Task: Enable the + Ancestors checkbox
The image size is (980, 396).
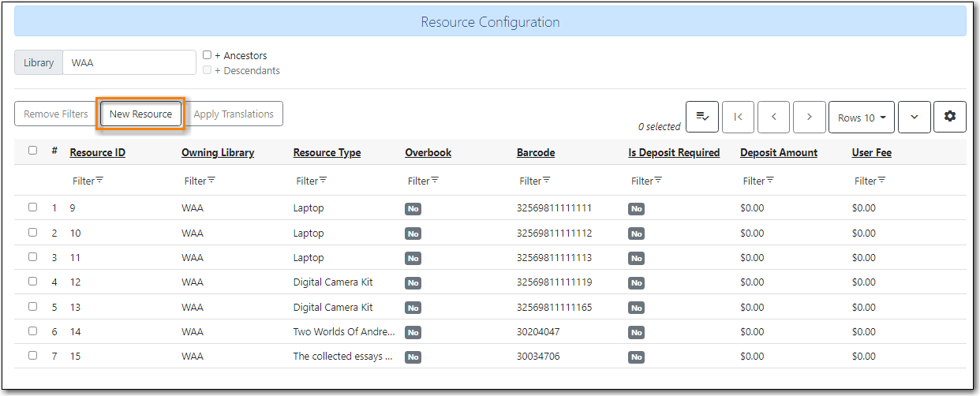Action: click(207, 55)
